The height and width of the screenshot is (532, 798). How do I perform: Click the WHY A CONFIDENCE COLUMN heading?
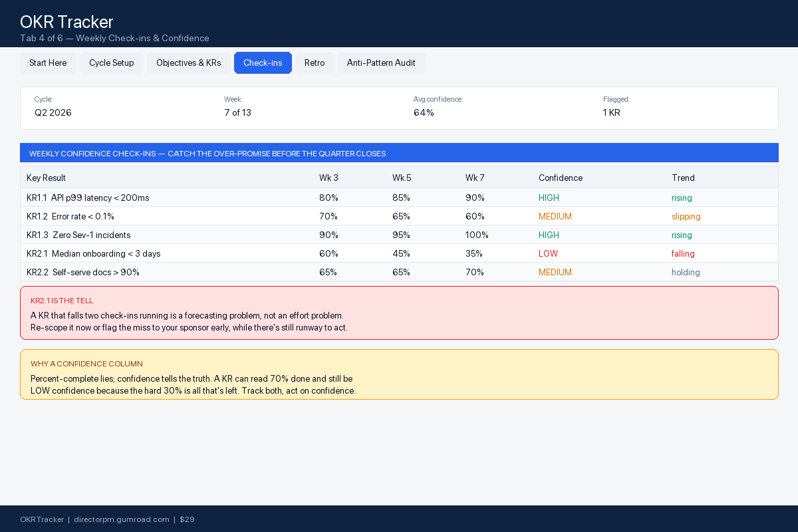click(x=86, y=364)
